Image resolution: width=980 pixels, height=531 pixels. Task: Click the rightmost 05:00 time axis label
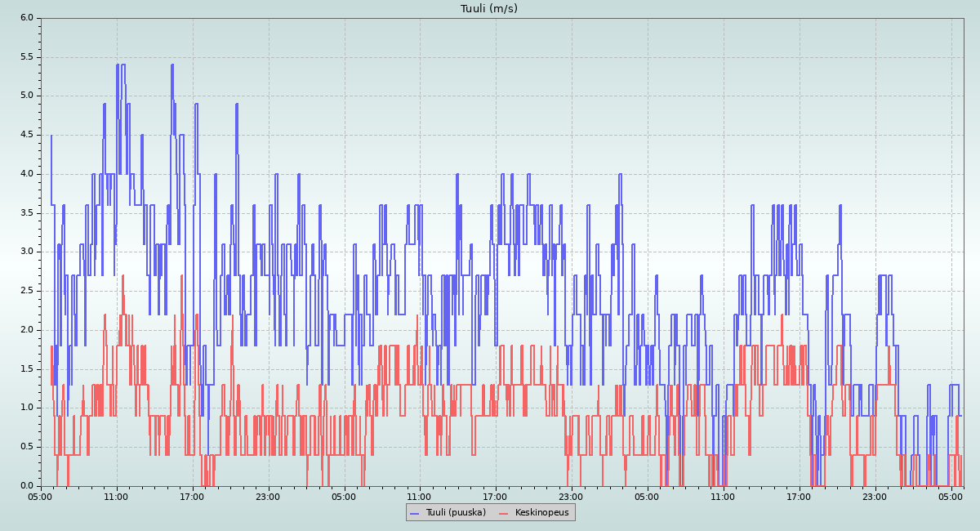tap(951, 496)
